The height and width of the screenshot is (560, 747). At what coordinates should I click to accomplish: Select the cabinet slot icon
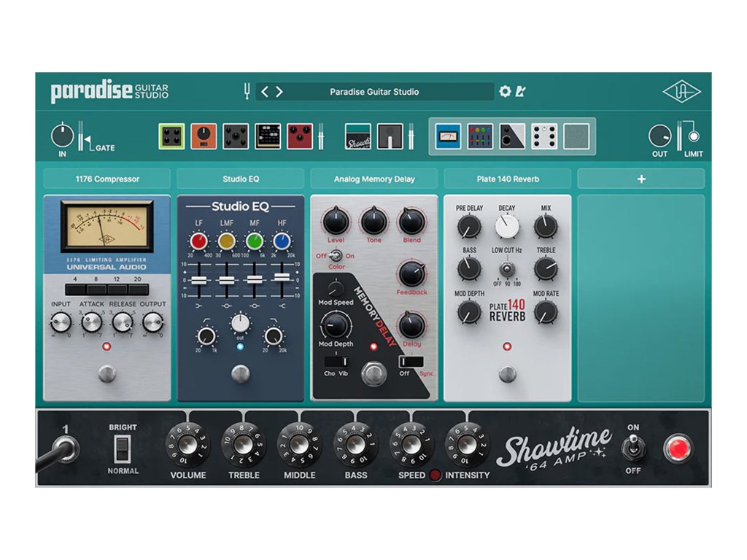click(390, 136)
